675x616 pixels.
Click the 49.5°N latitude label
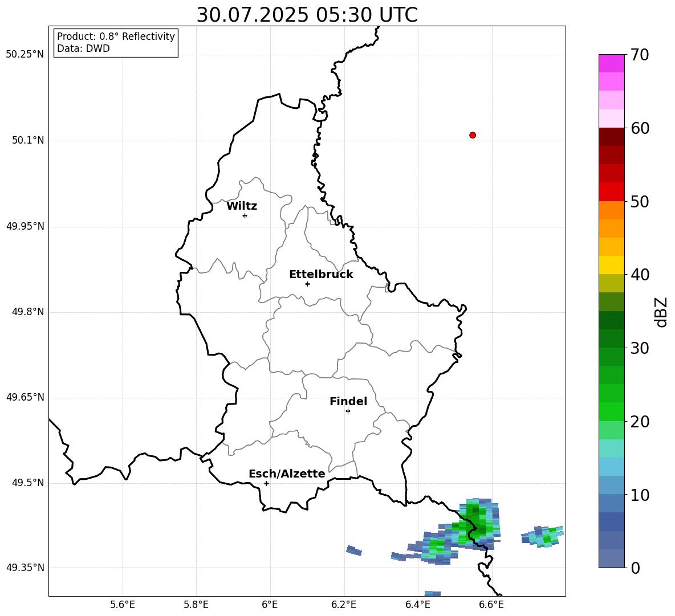(x=27, y=483)
